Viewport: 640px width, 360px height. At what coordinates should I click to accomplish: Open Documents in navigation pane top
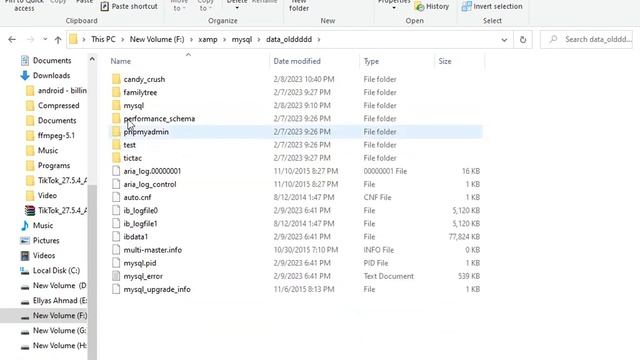52,60
